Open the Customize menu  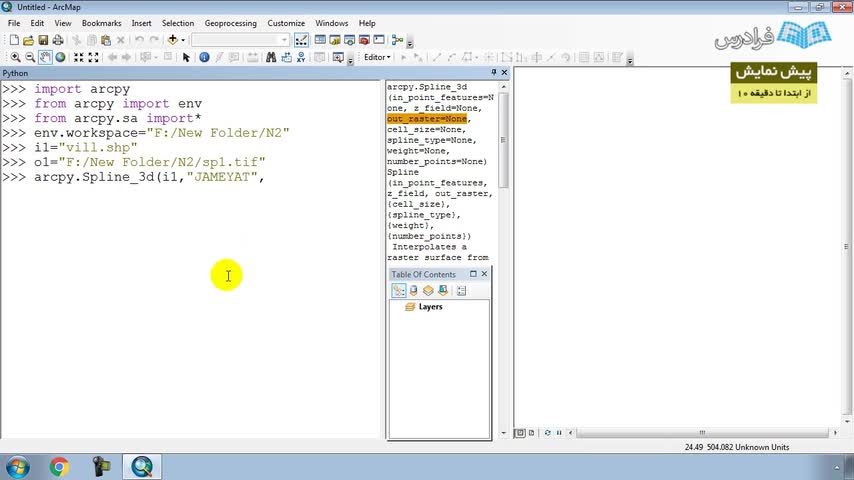[x=286, y=23]
